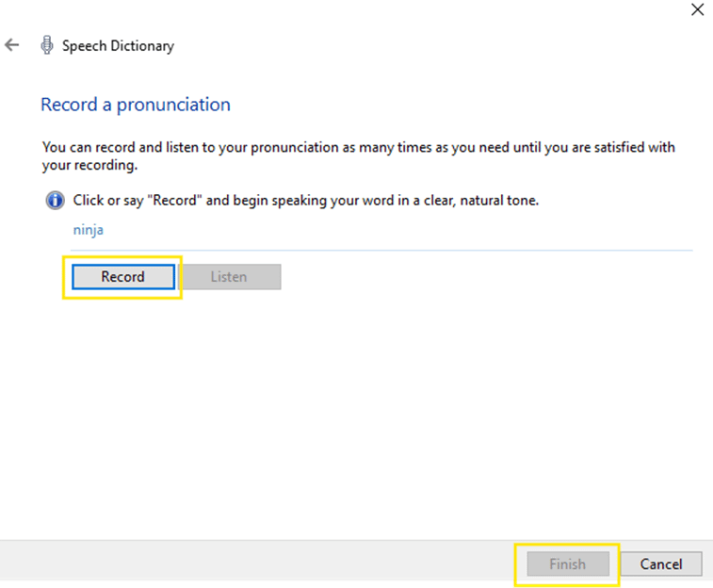Click the word "ninja" in blue
Viewport: 713px width, 588px height.
tap(89, 229)
